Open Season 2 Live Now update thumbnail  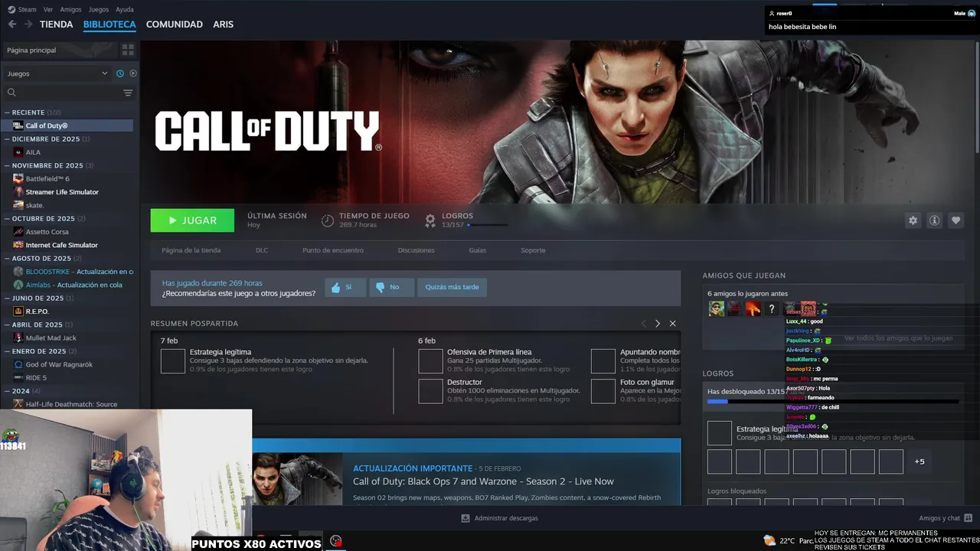point(297,479)
